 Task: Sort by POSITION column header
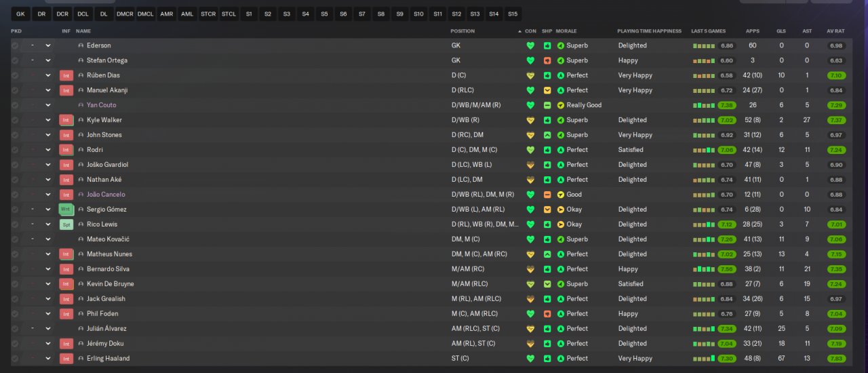pyautogui.click(x=462, y=31)
